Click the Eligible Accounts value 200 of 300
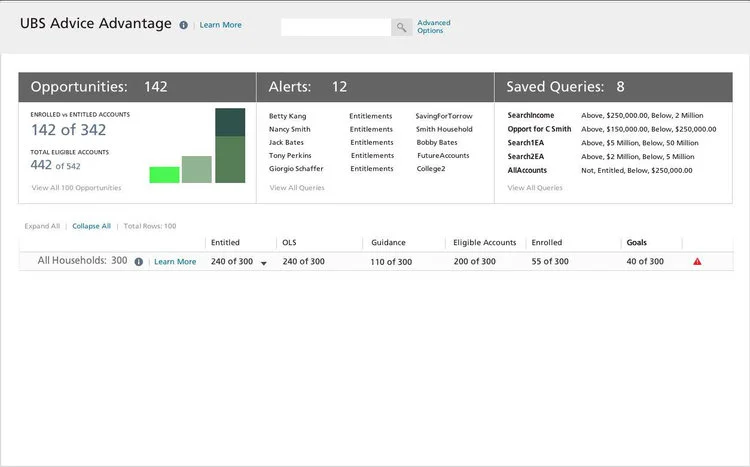Screen dimensions: 750x467 [474, 261]
